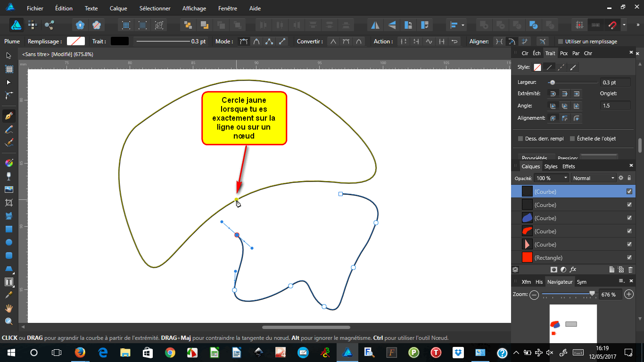Tick the Échelle de l'objet checkbox
This screenshot has height=362, width=644.
(x=572, y=139)
